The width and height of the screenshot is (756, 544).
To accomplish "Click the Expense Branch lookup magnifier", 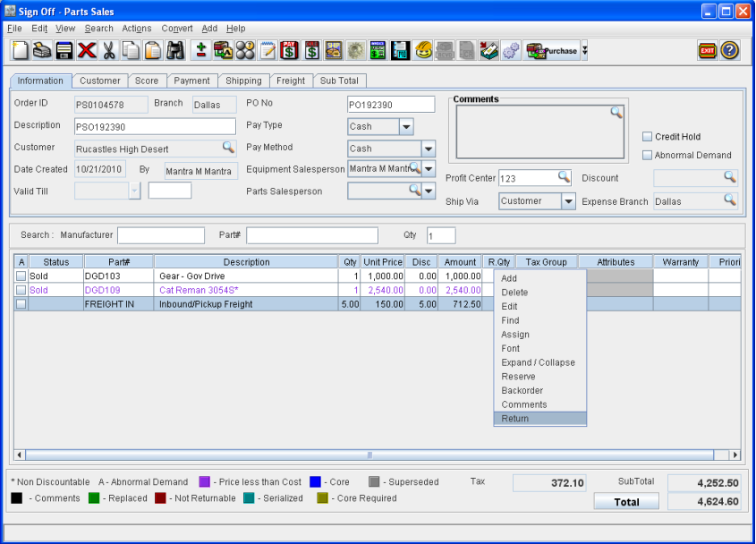I will [x=730, y=200].
